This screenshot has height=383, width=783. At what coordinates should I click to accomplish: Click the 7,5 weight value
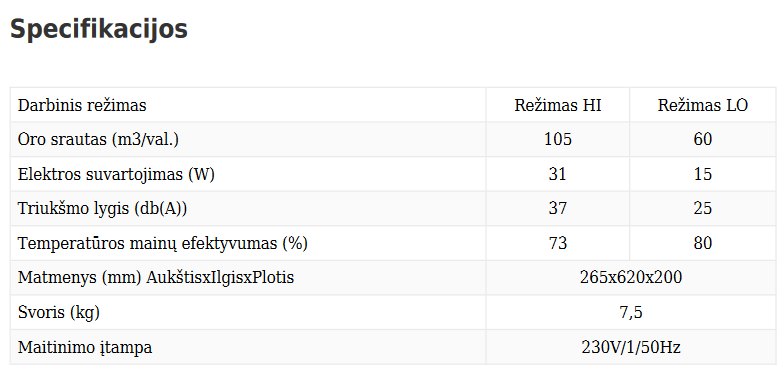coord(631,312)
